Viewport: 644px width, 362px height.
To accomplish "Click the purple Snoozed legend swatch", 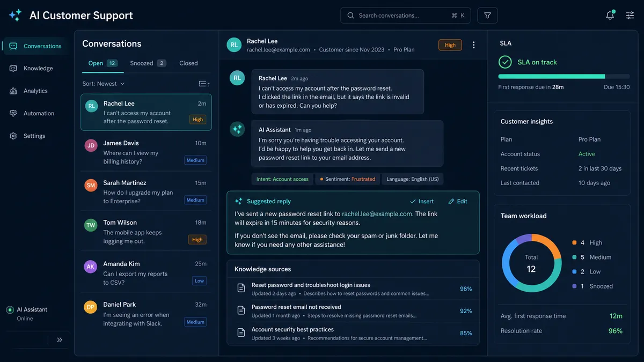I will click(575, 286).
